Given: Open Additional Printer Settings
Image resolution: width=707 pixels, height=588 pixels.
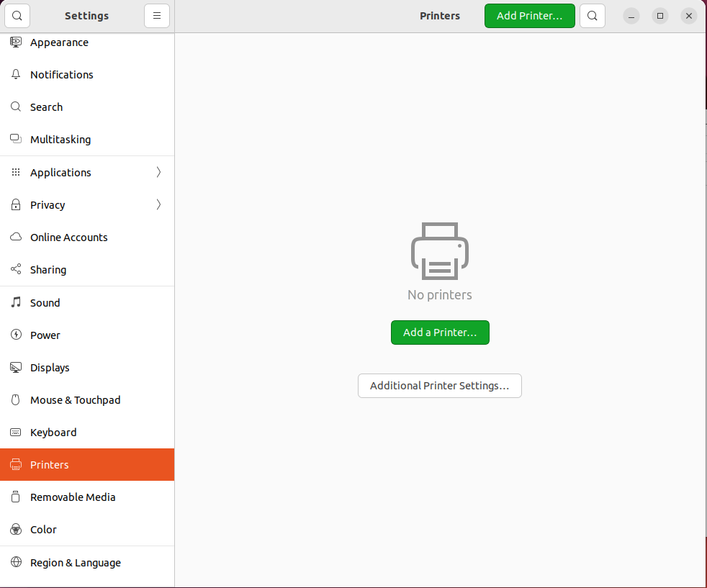Looking at the screenshot, I should click(439, 386).
